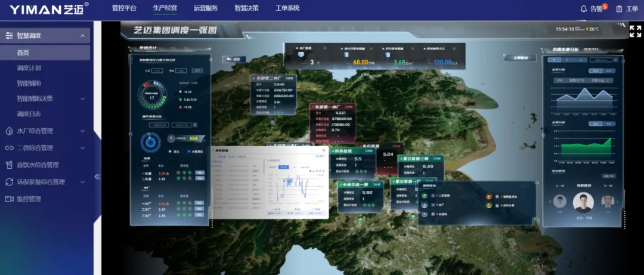Collapse the 智慧调度 menu section
This screenshot has height=275, width=644.
coord(82,36)
